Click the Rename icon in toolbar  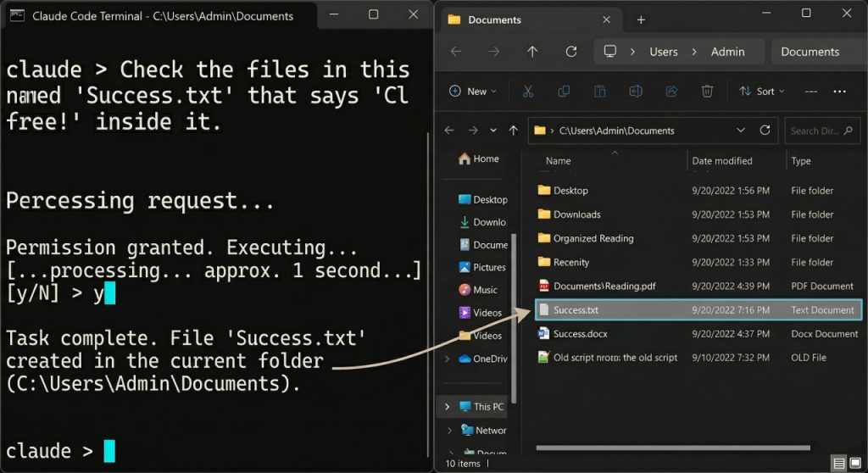[x=636, y=92]
